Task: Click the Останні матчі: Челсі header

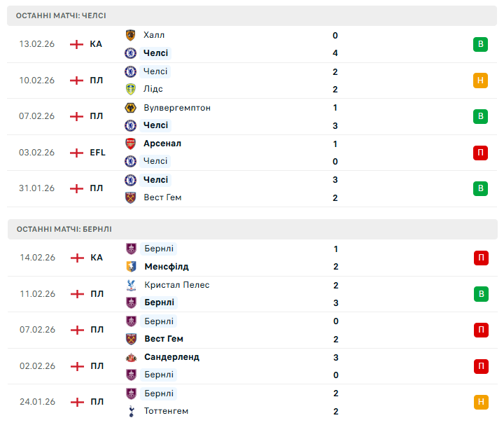Action: [x=62, y=15]
